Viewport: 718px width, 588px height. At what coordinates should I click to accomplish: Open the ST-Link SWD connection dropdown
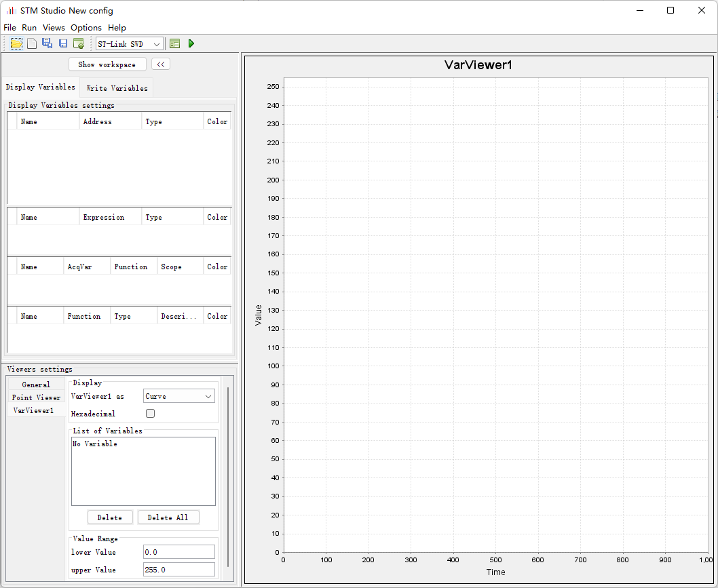[130, 44]
